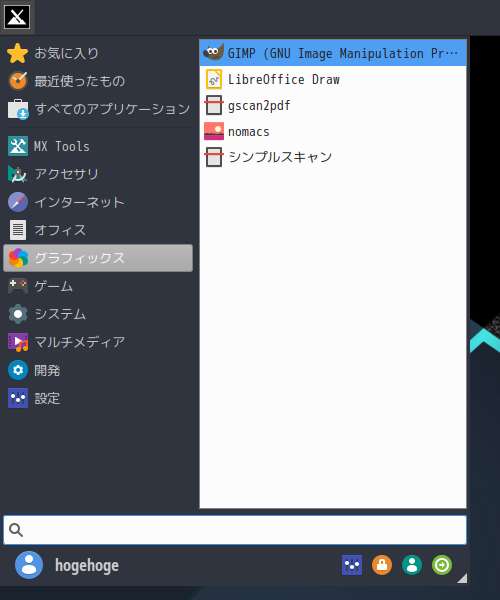500x600 pixels.
Task: Launch gscan2pdf entry
Action: (x=333, y=105)
